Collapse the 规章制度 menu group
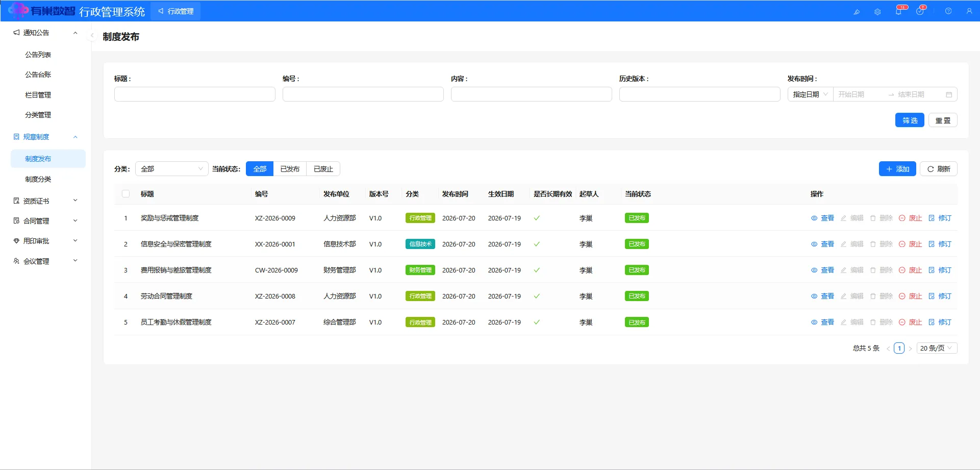The width and height of the screenshot is (980, 470). 46,137
